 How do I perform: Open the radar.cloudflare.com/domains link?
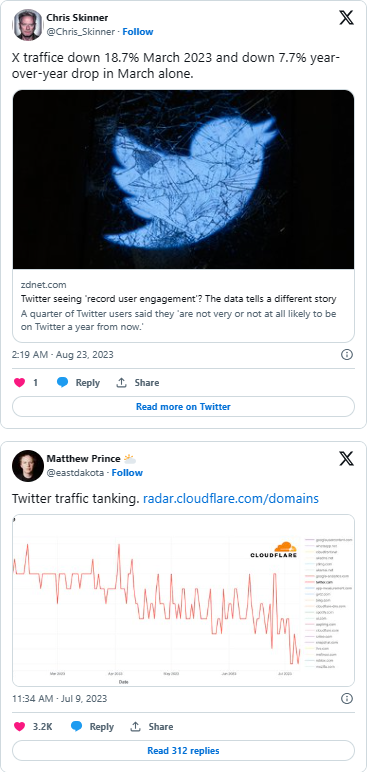(x=231, y=498)
